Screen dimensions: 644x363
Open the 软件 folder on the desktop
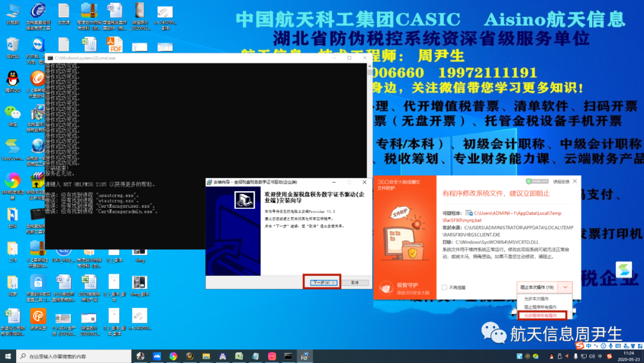click(x=13, y=217)
